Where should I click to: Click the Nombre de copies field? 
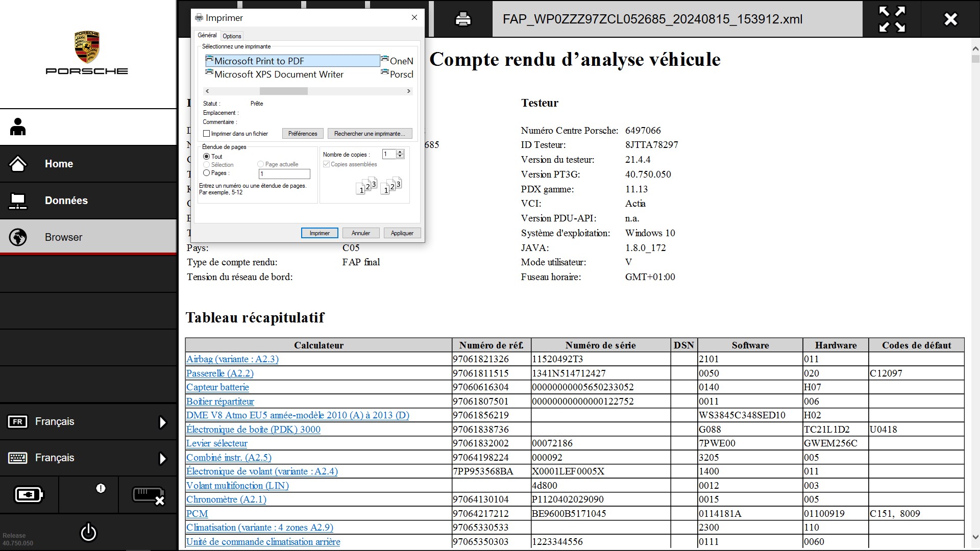click(x=389, y=154)
